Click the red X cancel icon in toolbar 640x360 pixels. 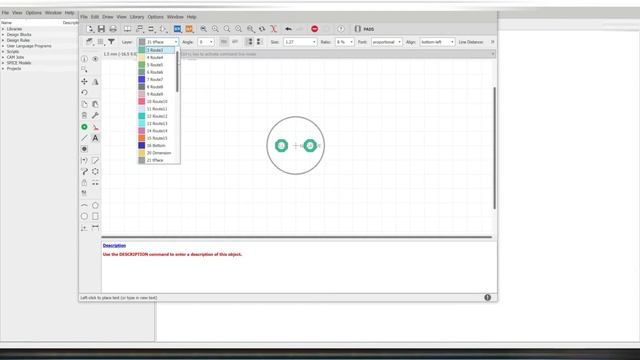[x=274, y=29]
